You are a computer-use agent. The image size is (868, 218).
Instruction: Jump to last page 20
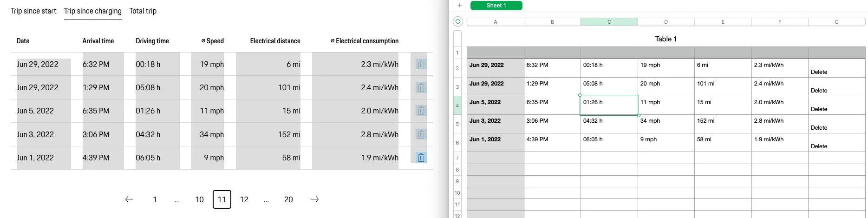pyautogui.click(x=288, y=199)
